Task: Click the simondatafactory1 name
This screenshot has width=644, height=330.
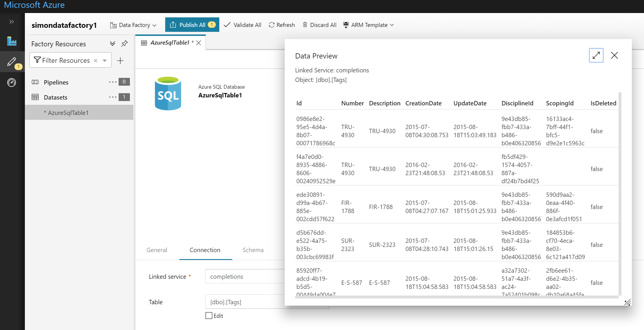Action: pyautogui.click(x=64, y=25)
